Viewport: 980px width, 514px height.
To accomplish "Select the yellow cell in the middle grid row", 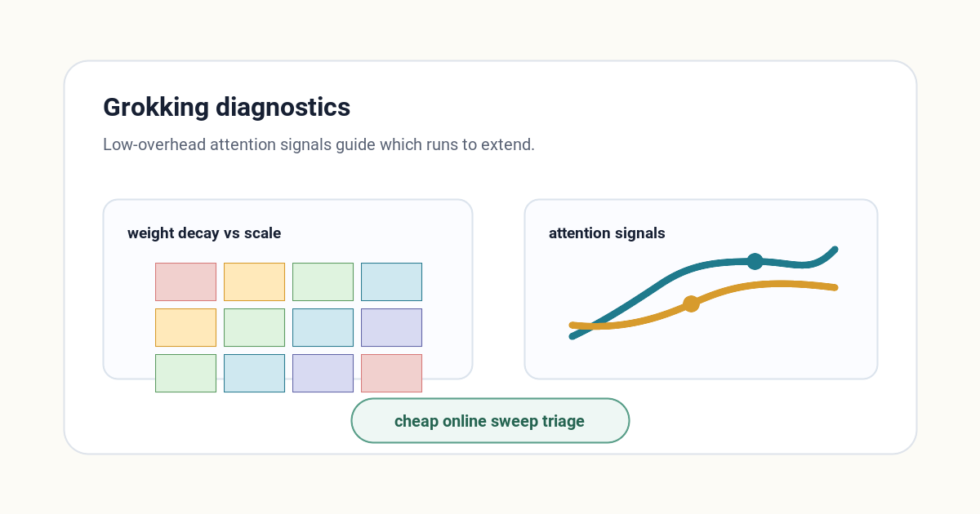I will pos(185,327).
